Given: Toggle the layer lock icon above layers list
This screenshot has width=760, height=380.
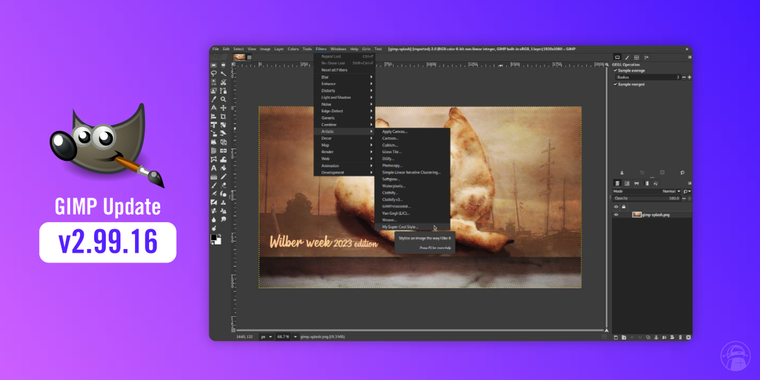Looking at the screenshot, I should [x=624, y=206].
